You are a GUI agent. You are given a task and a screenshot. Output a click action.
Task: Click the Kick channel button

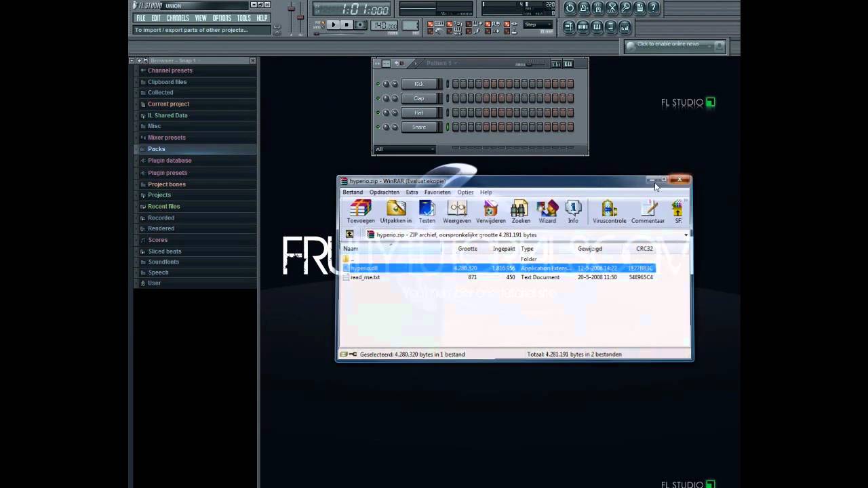click(419, 84)
